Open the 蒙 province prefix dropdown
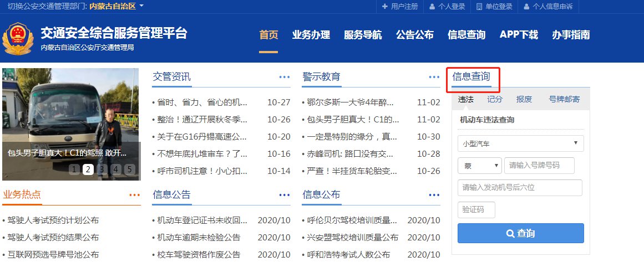Image resolution: width=644 pixels, height=262 pixels. [479, 166]
